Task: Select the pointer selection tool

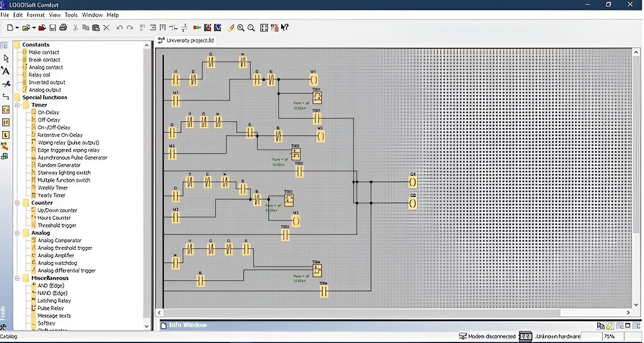Action: [x=6, y=58]
